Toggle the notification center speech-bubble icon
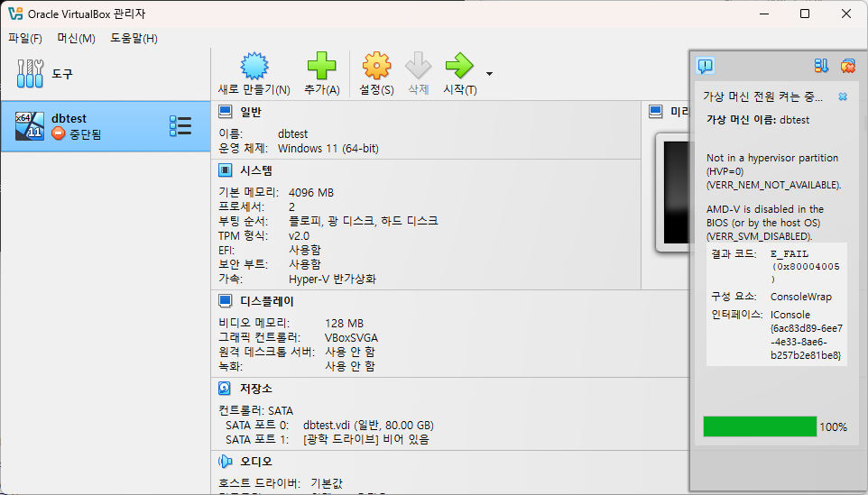Screen dimensions: 868x495 click(x=706, y=66)
